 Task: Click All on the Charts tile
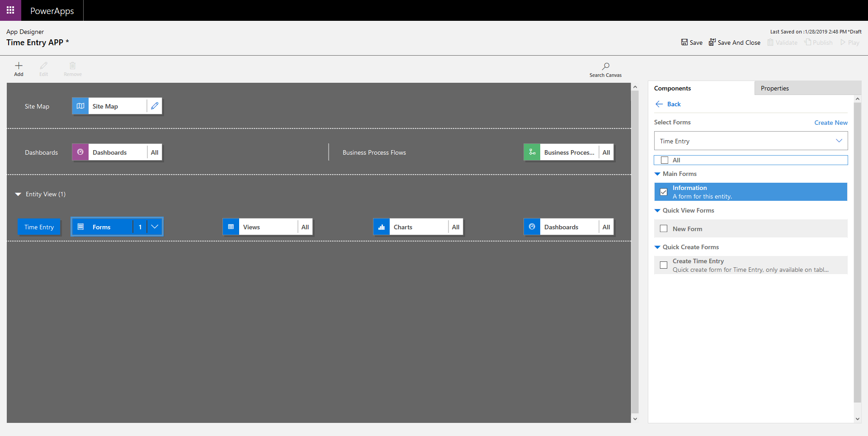(456, 227)
